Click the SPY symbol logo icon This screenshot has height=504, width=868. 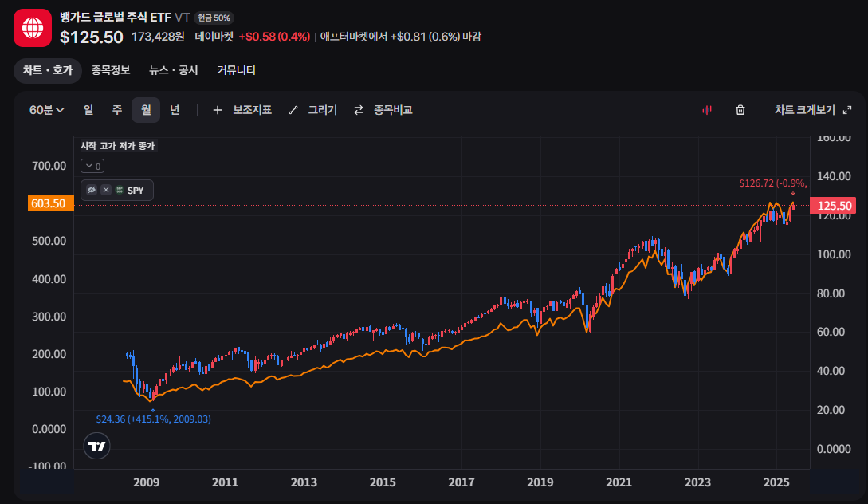point(119,190)
